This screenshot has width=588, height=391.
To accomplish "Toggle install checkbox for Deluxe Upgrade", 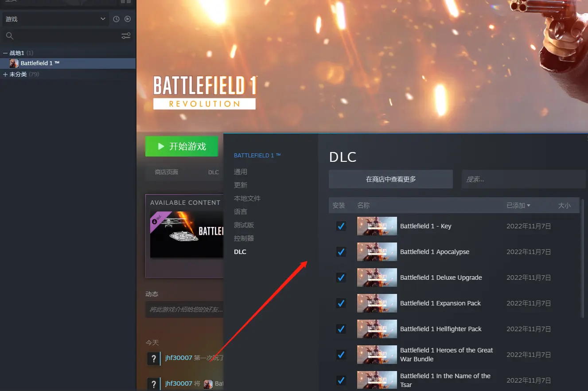I will tap(341, 278).
